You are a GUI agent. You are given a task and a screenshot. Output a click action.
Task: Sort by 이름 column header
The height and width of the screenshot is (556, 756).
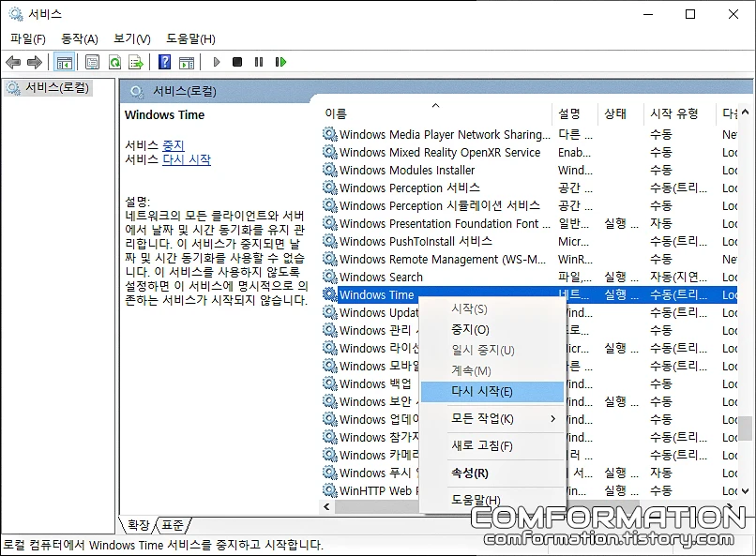tap(436, 113)
